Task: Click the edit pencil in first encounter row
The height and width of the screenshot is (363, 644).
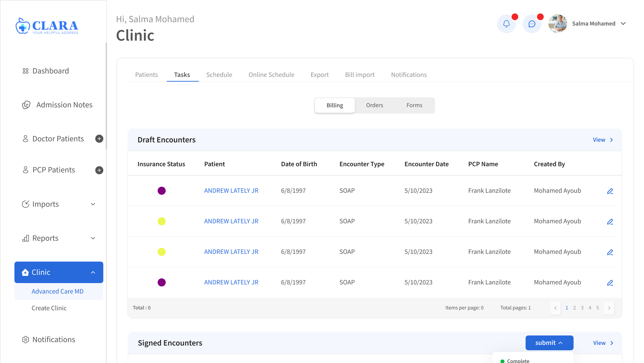Action: [x=610, y=191]
